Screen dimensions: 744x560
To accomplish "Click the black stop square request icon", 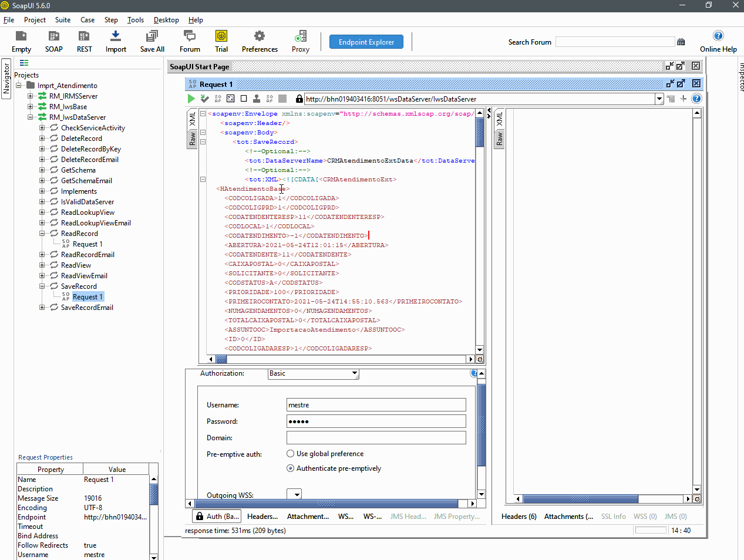I will (x=244, y=99).
